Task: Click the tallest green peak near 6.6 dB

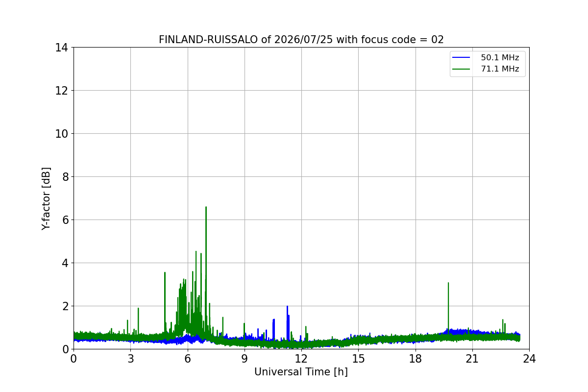Action: (206, 208)
